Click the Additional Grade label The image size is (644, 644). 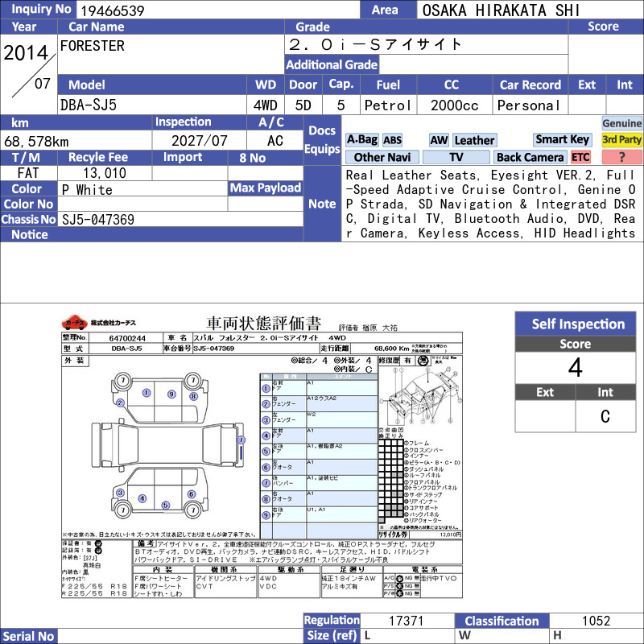332,64
